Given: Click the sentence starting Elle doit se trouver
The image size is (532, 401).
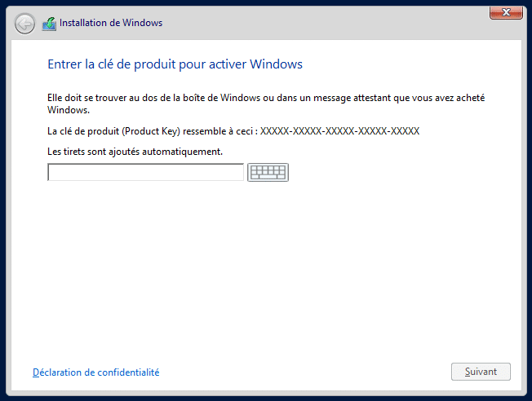Looking at the screenshot, I should pos(266,104).
